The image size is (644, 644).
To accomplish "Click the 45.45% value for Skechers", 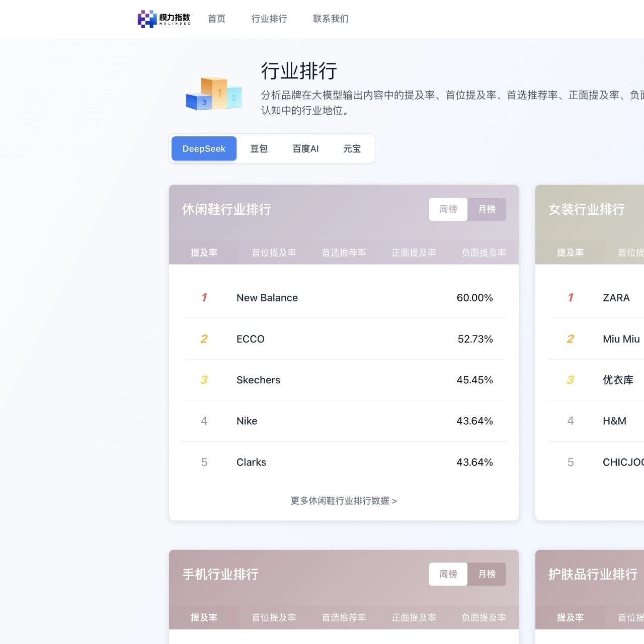I will click(x=474, y=380).
